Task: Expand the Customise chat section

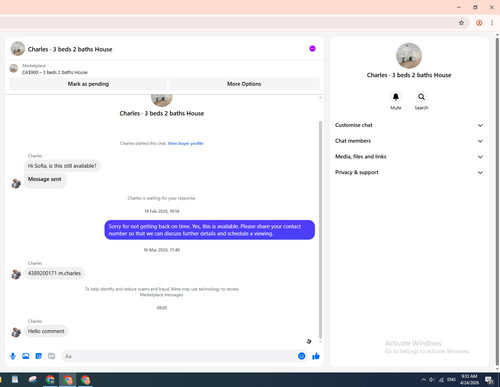Action: (409, 125)
